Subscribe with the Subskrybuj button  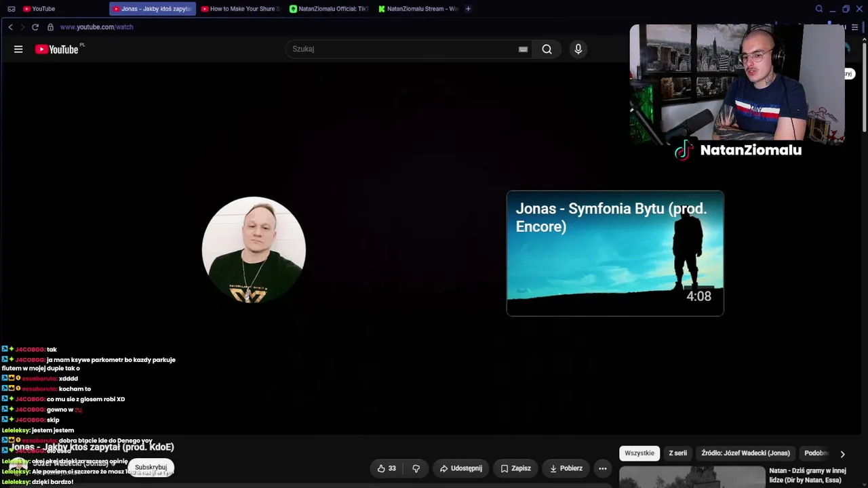click(x=151, y=467)
